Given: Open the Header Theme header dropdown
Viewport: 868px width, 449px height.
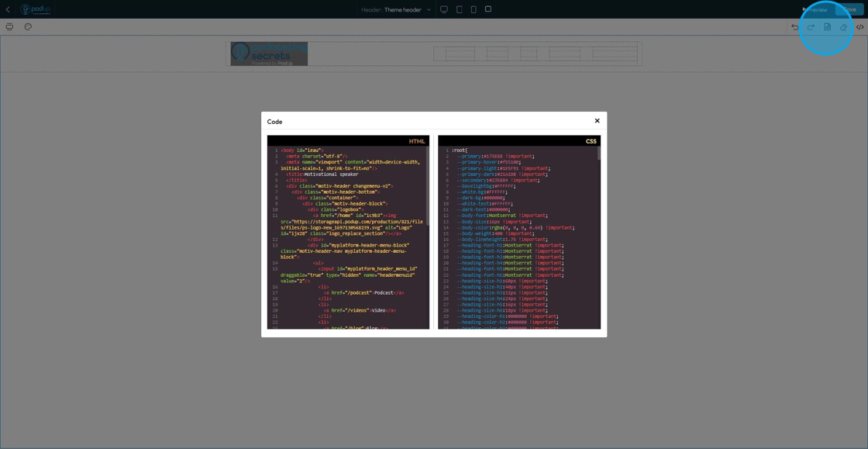Looking at the screenshot, I should point(396,9).
